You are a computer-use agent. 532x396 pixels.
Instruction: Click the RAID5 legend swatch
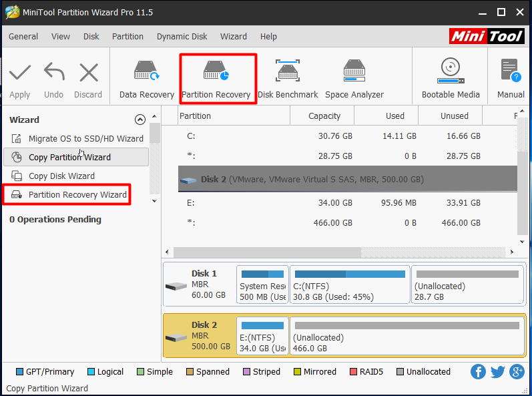(353, 372)
